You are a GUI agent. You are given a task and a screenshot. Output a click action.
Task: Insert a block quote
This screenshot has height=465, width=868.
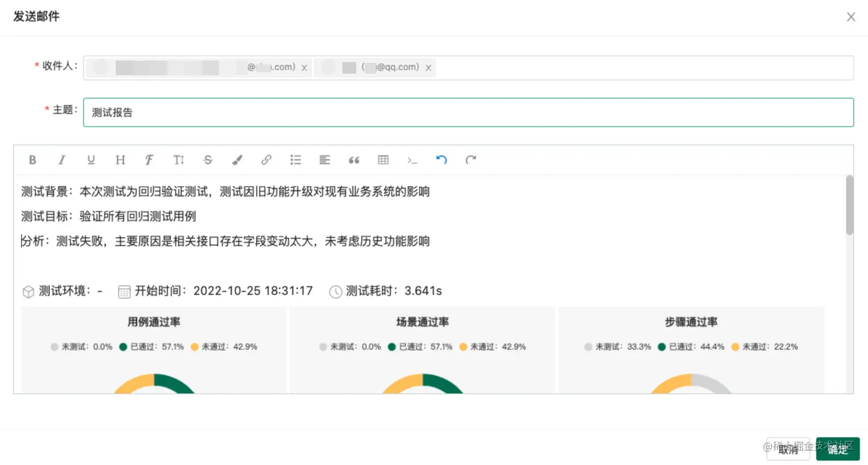click(354, 160)
